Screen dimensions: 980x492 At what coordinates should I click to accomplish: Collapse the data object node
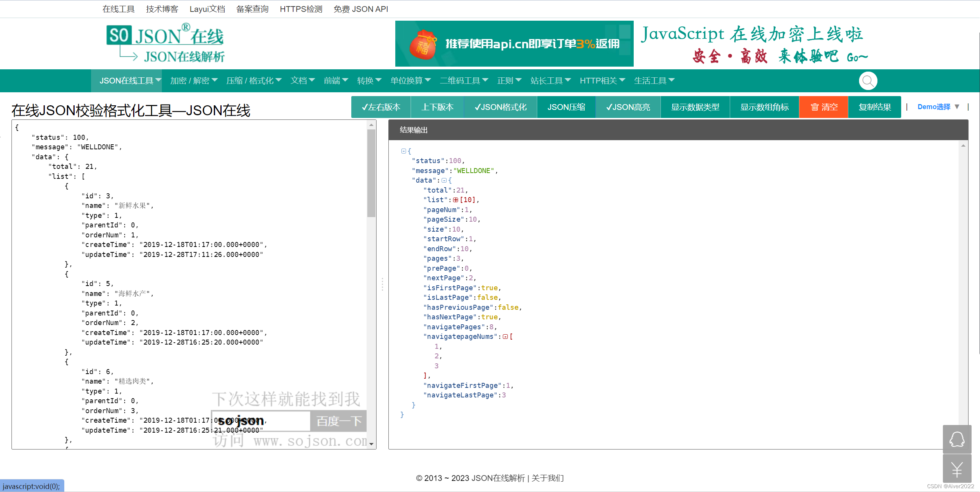pyautogui.click(x=444, y=180)
